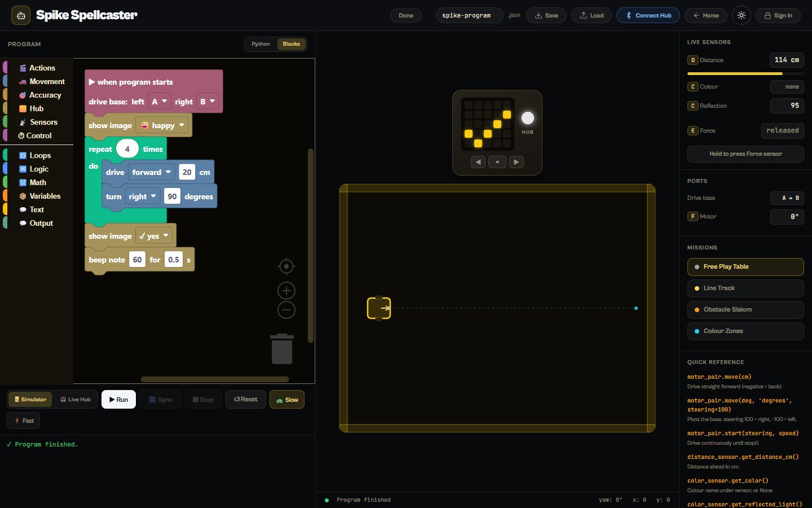
Task: Open the yes image dropdown
Action: tap(154, 236)
